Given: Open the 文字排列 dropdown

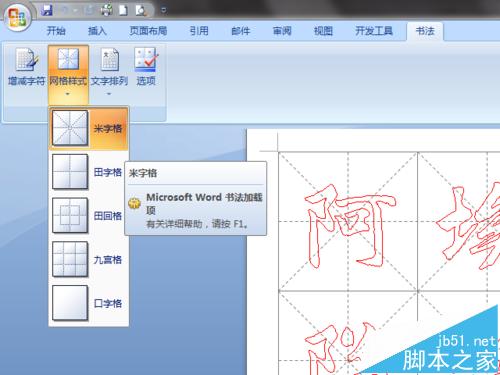Looking at the screenshot, I should pos(109,71).
